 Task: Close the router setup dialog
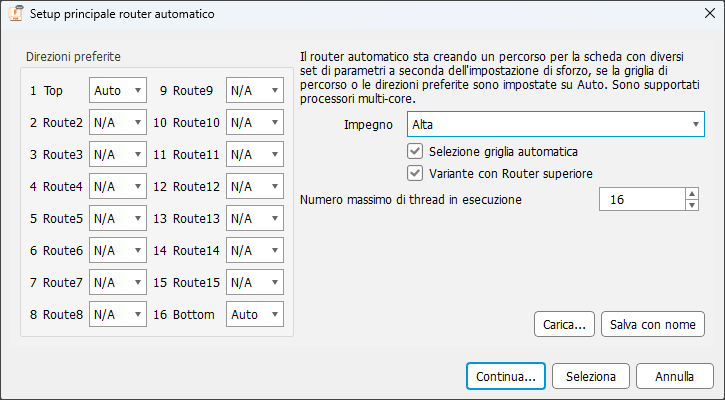pyautogui.click(x=702, y=16)
